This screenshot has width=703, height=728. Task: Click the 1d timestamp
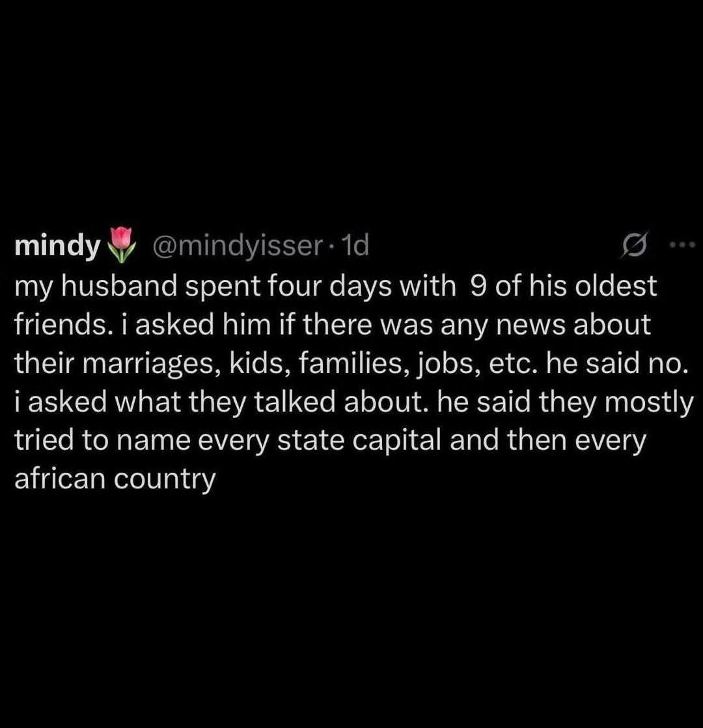coord(355,245)
